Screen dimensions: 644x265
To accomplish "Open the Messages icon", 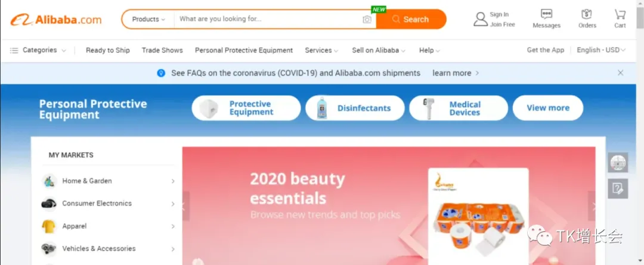I will [546, 14].
